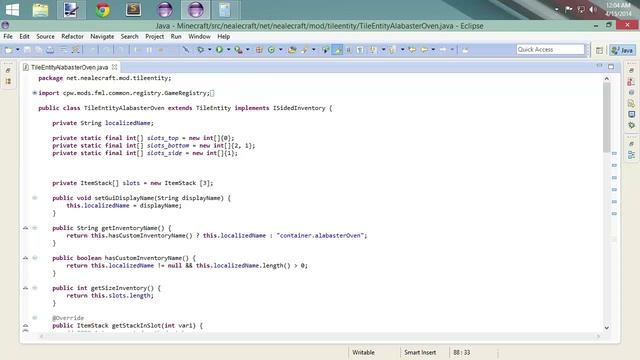Screen dimensions: 640x360
Task: Open the Navigate menu
Action: point(102,36)
